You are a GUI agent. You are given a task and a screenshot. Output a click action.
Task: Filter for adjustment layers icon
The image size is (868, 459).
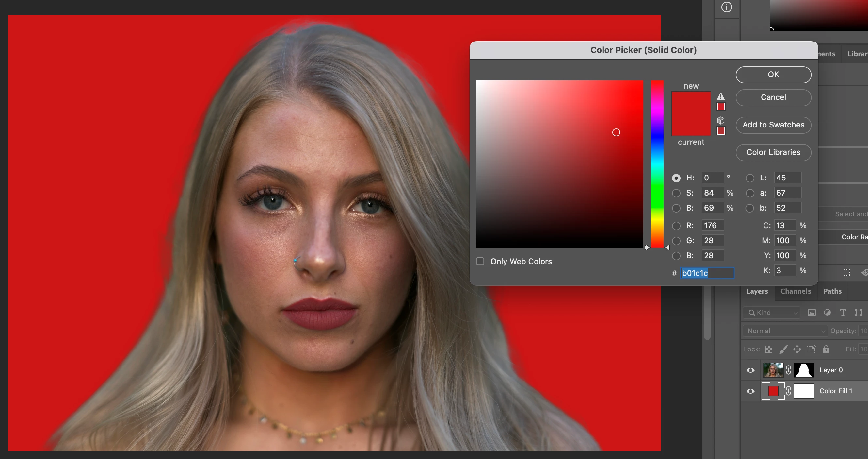(827, 313)
